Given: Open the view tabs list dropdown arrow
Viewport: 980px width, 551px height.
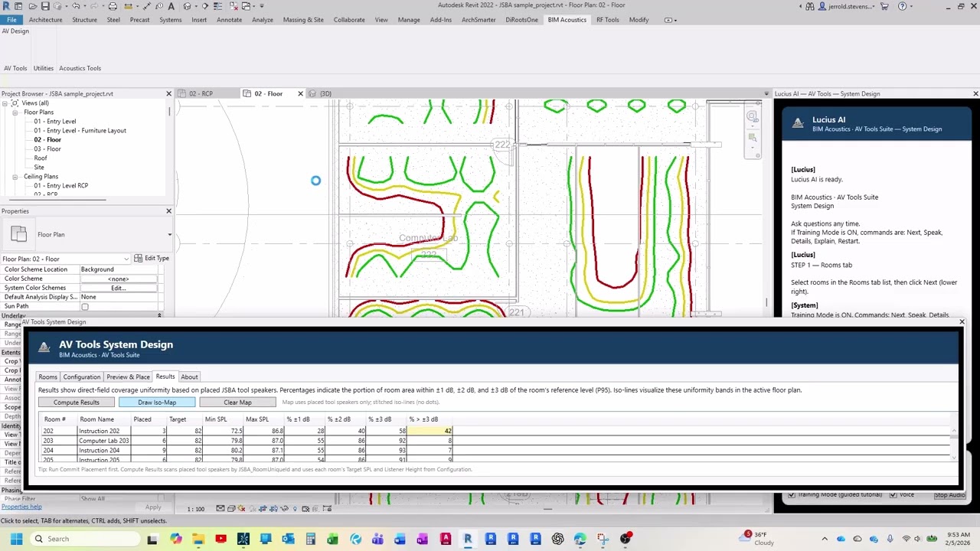Looking at the screenshot, I should pyautogui.click(x=766, y=93).
